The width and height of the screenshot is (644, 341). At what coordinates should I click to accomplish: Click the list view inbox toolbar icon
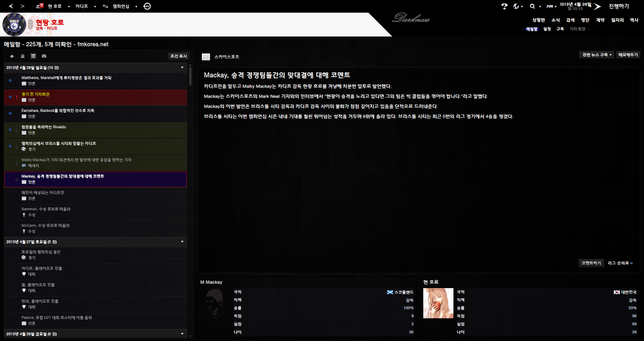click(33, 56)
